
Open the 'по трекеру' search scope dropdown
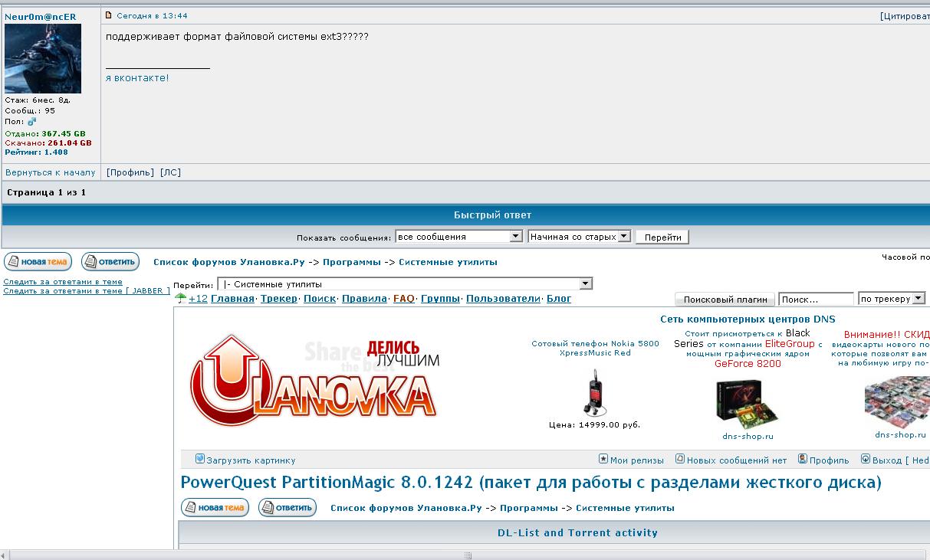click(x=892, y=299)
